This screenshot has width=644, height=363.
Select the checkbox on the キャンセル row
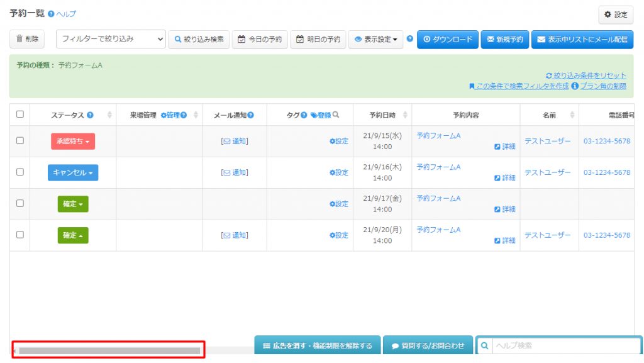20,172
